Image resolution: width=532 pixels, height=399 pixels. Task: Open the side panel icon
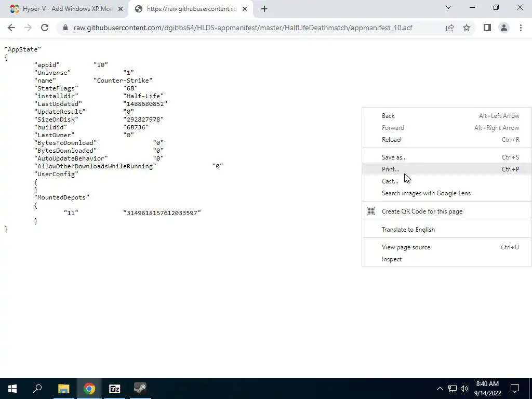[x=487, y=28]
